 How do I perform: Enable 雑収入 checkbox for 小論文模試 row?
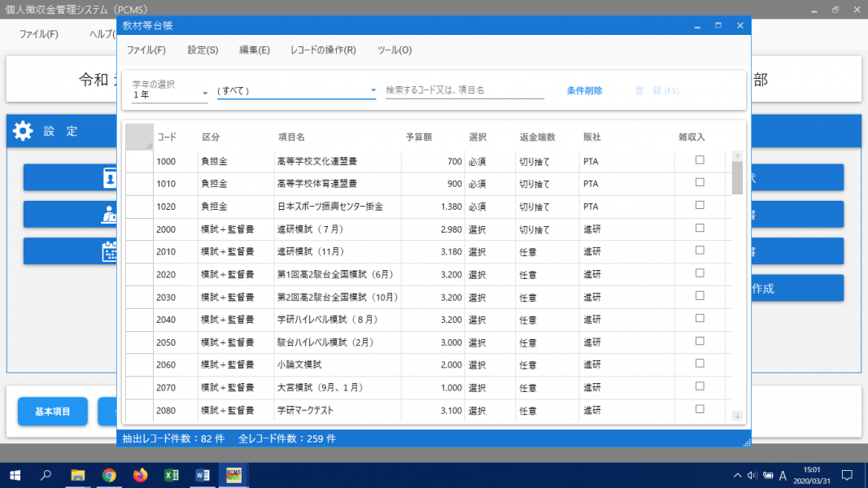pyautogui.click(x=699, y=364)
